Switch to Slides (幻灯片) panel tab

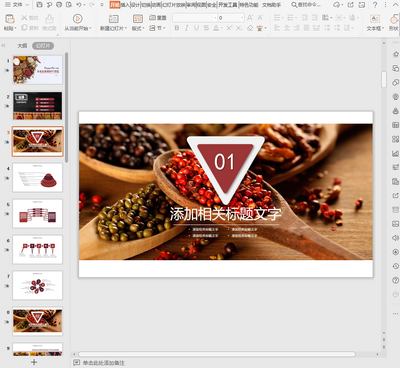[43, 46]
